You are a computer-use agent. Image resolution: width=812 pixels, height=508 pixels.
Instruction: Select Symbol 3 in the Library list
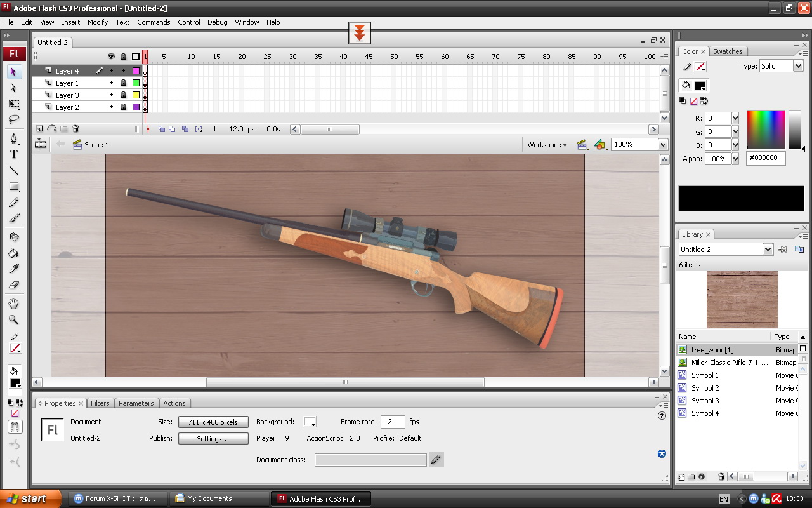coord(705,401)
